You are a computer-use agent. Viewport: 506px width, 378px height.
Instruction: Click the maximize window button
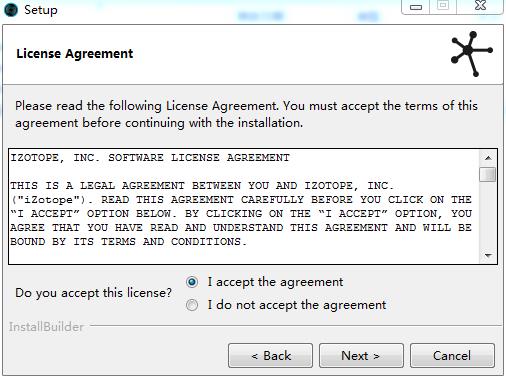pos(443,6)
